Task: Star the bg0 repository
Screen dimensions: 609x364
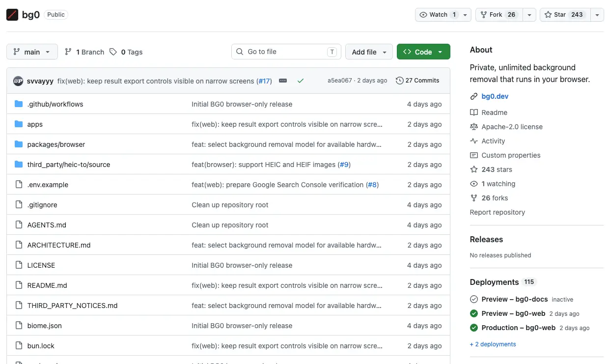Action: point(565,15)
